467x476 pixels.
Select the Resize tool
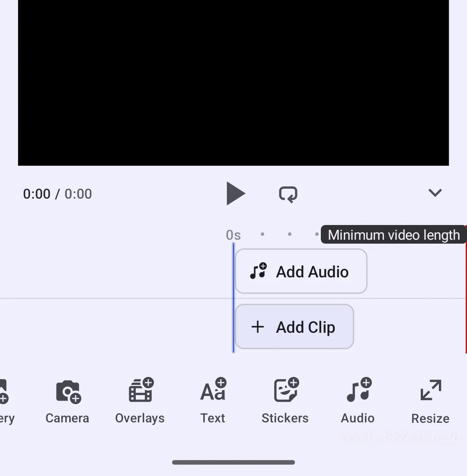[430, 400]
